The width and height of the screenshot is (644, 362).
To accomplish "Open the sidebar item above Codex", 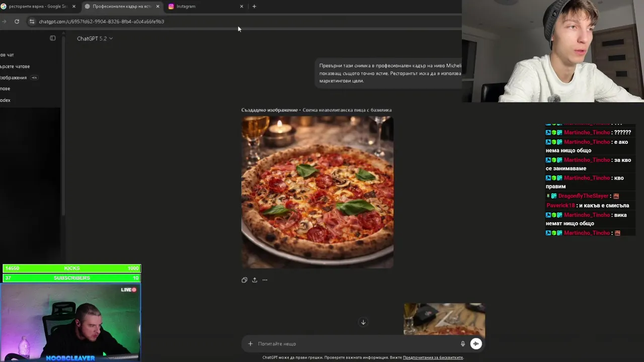I will (x=5, y=88).
